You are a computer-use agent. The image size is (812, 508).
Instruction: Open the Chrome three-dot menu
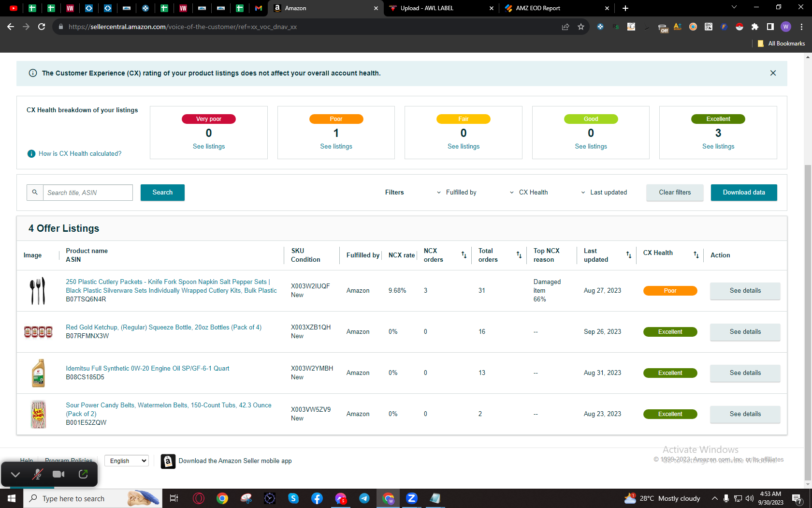click(x=801, y=27)
